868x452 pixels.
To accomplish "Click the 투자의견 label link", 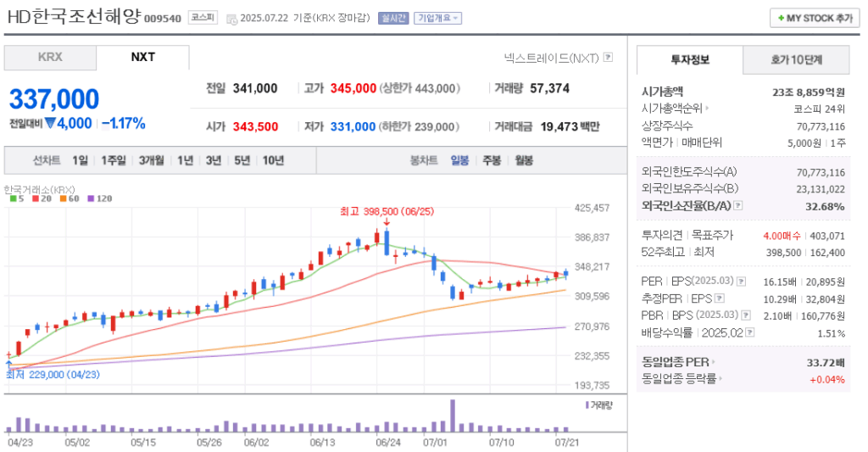I will pyautogui.click(x=662, y=236).
